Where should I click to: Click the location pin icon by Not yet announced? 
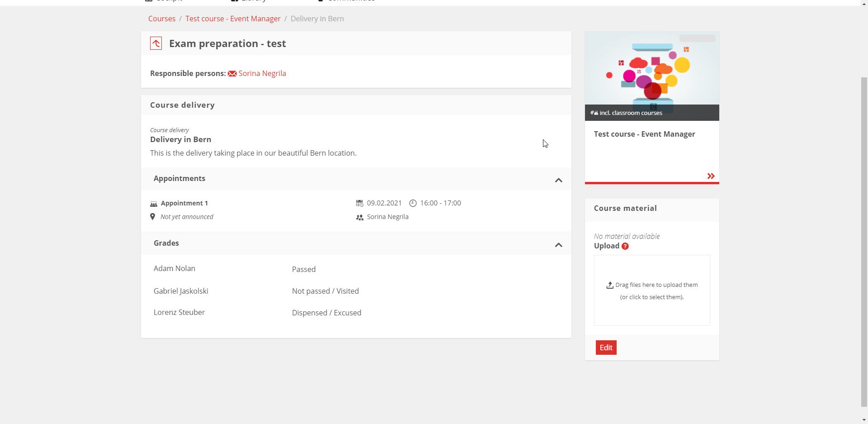click(x=153, y=217)
